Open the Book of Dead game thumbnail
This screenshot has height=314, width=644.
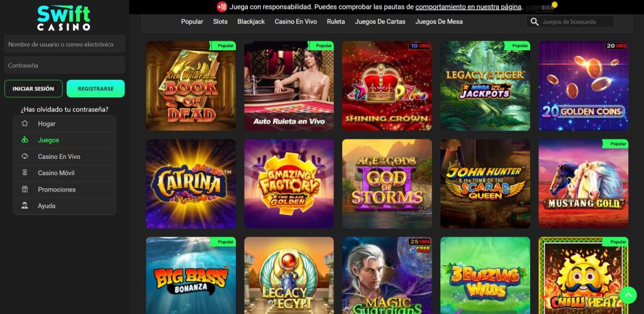point(191,85)
